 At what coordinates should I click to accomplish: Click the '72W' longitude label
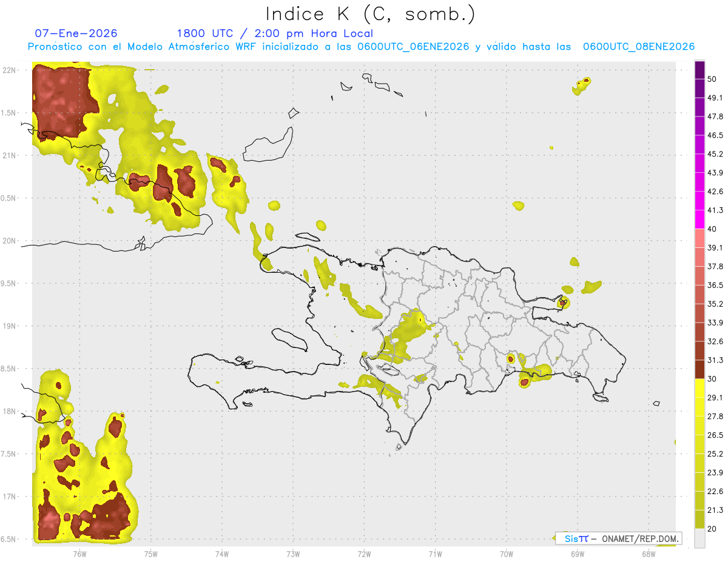click(x=364, y=554)
